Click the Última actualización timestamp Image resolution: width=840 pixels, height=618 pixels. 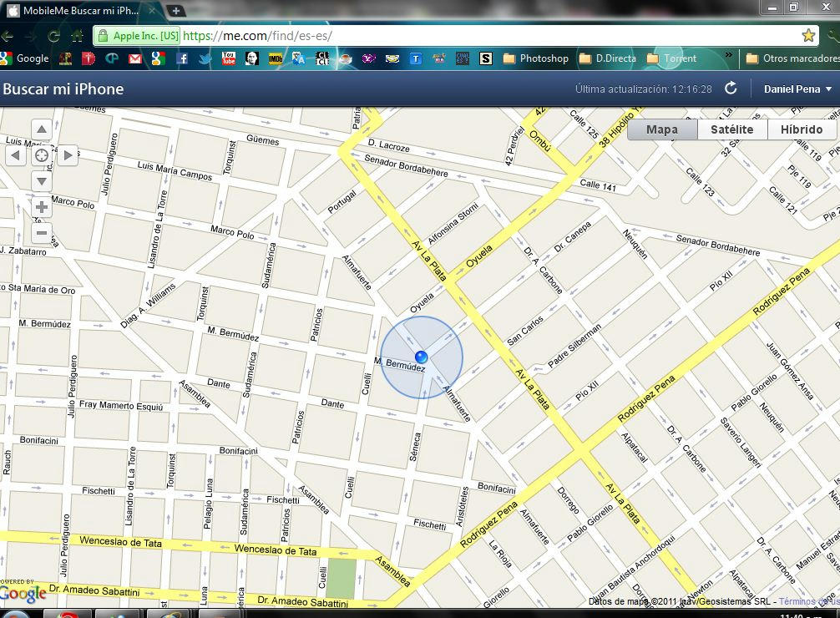[644, 89]
